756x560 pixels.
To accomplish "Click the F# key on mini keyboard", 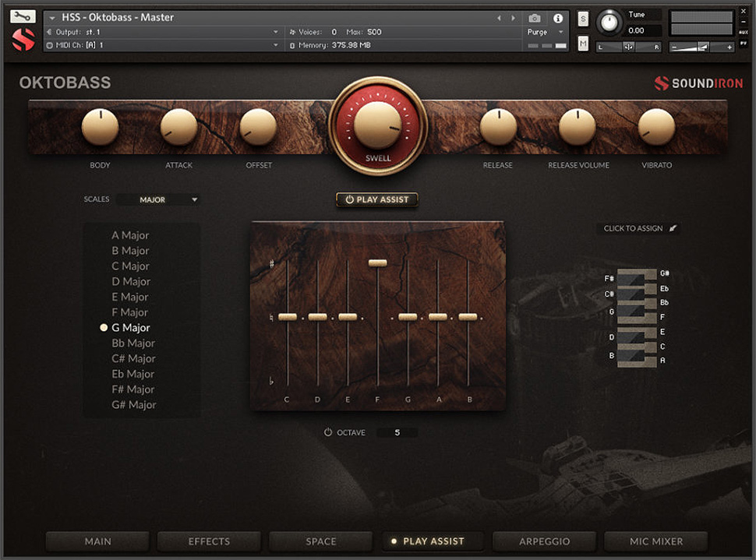I will [630, 279].
